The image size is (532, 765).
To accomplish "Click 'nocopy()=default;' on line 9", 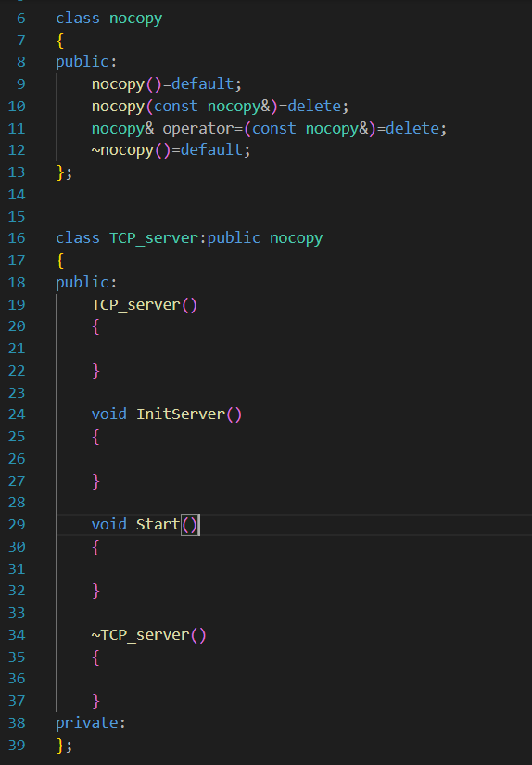I will pos(167,84).
